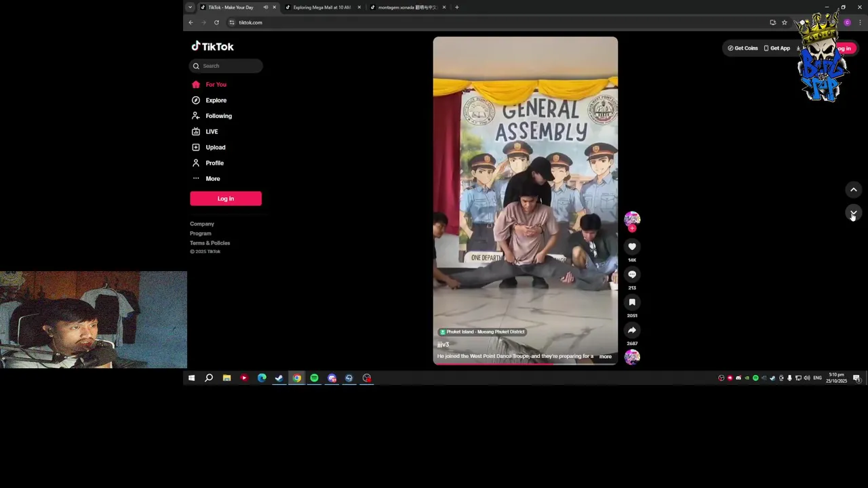868x488 pixels.
Task: Switch to 'Exploring Mega Mall' tab
Action: coord(322,7)
